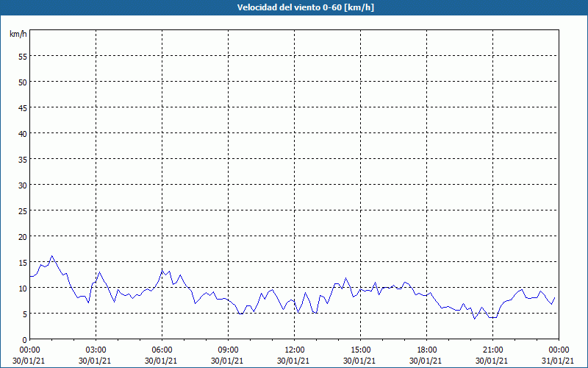
Task: Click the 12:00 time label on the horizontal axis
Action: (294, 350)
